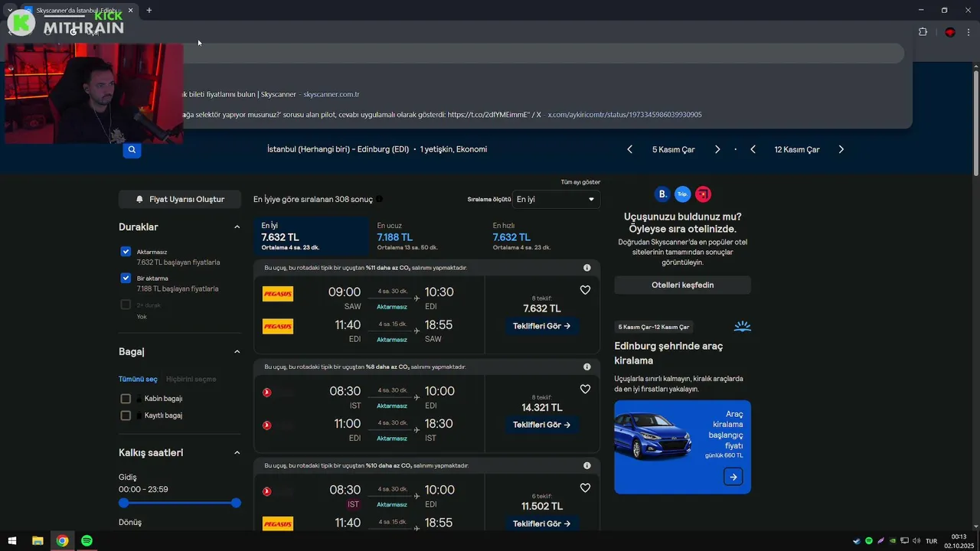Expand the tab search chevron in Chrome
This screenshot has height=551, width=980.
(x=10, y=10)
